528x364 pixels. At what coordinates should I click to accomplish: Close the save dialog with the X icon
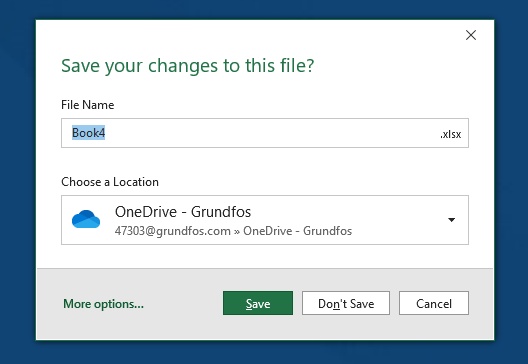pyautogui.click(x=471, y=35)
